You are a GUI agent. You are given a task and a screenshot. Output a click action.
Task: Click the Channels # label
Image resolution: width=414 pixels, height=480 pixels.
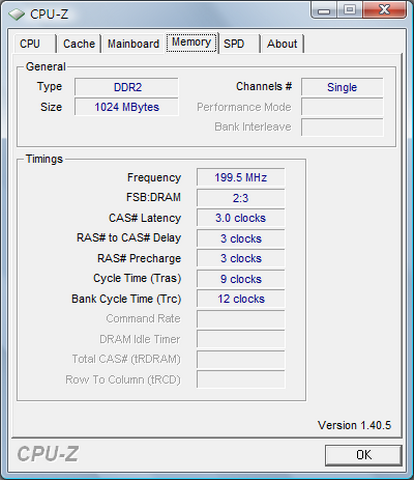pyautogui.click(x=264, y=87)
